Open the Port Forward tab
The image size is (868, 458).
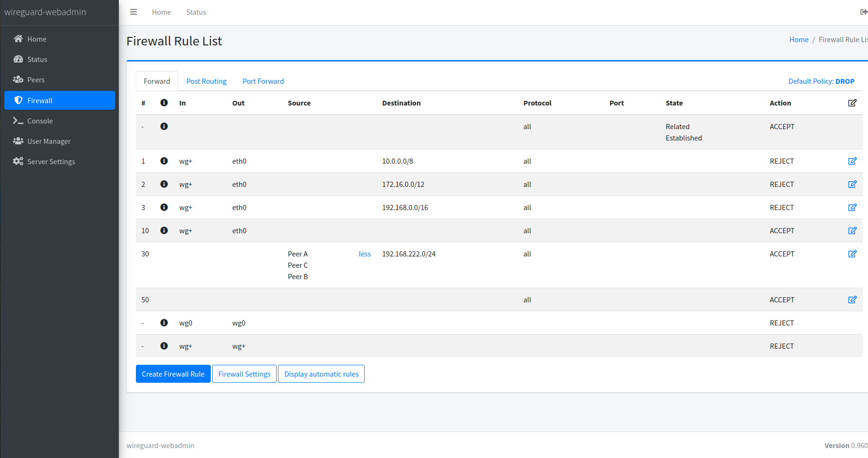263,81
